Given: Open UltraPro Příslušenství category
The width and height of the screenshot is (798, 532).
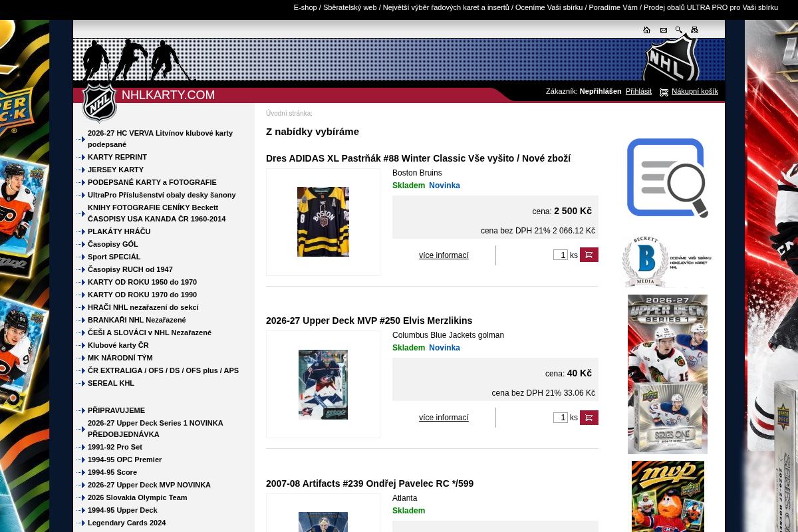Looking at the screenshot, I should click(x=162, y=195).
